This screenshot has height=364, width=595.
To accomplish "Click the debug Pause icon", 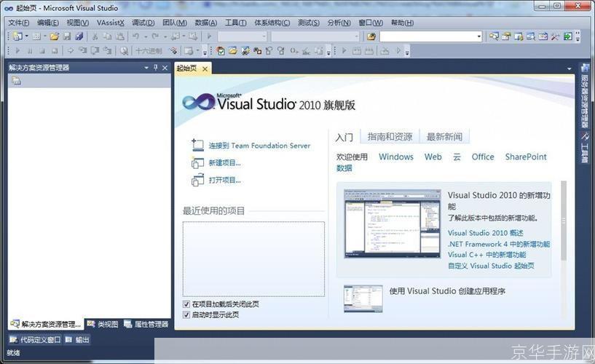I will 30,50.
